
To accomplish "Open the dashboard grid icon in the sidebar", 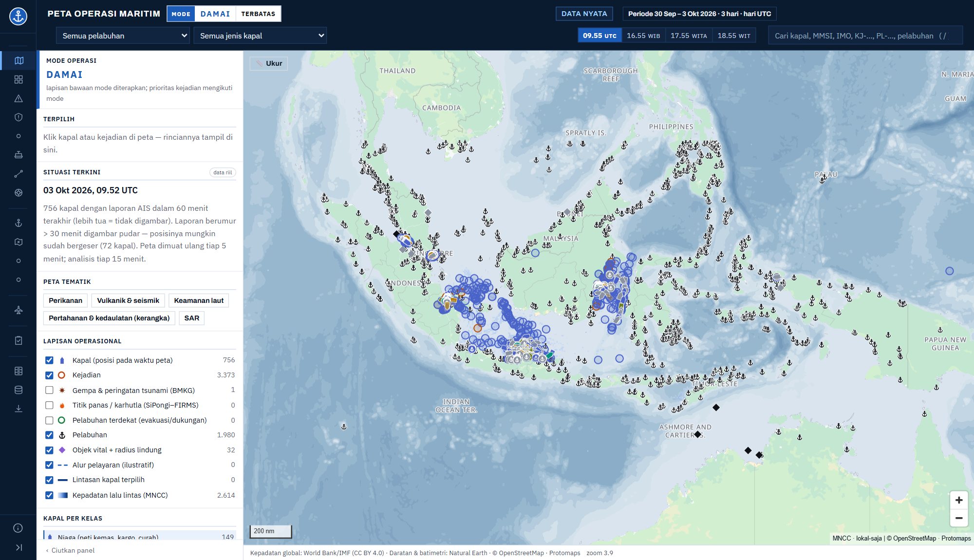I will point(19,79).
